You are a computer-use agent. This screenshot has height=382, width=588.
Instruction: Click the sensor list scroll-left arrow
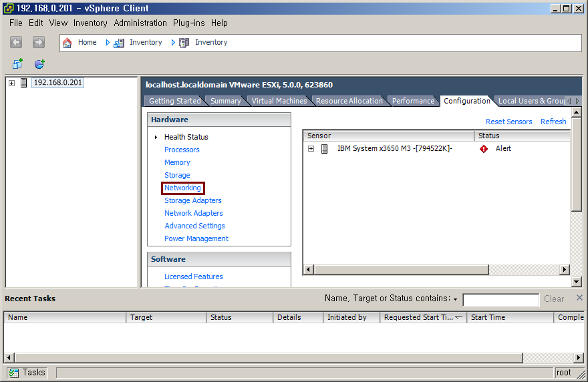coord(308,270)
